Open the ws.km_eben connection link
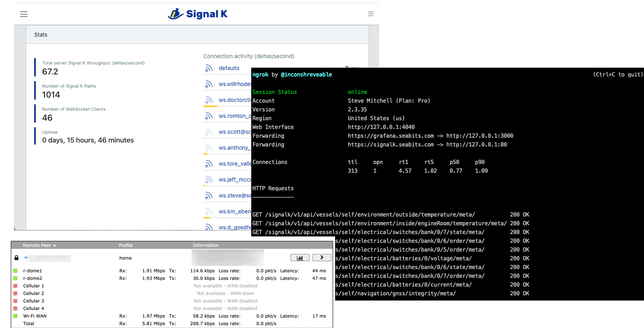The height and width of the screenshot is (328, 644). [x=235, y=212]
